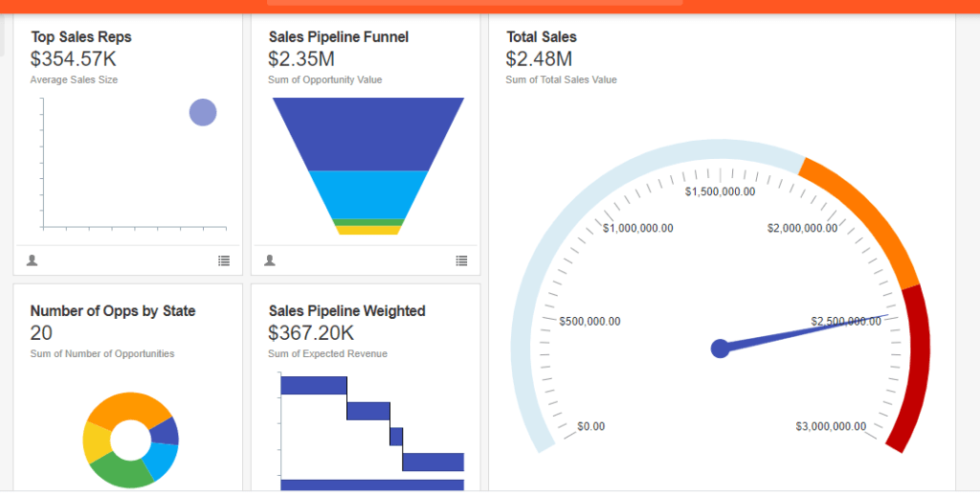Click the yellow bottom funnel segment
The width and height of the screenshot is (980, 496).
[x=368, y=230]
